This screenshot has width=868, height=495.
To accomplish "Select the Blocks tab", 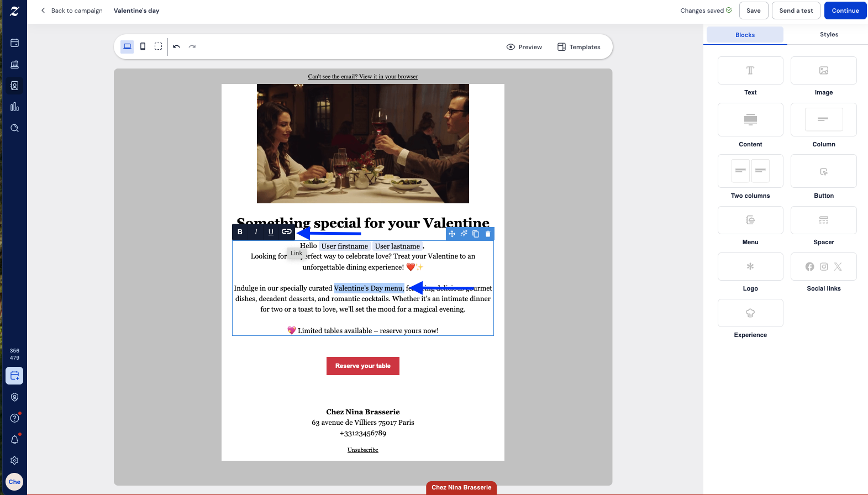I will (x=745, y=35).
